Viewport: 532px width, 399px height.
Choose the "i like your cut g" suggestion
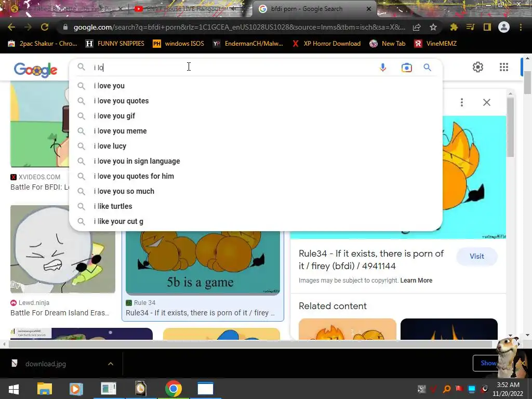(256, 221)
